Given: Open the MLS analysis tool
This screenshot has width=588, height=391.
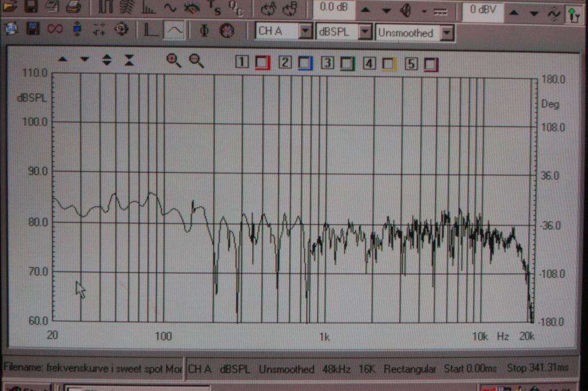Looking at the screenshot, I should coord(106,7).
